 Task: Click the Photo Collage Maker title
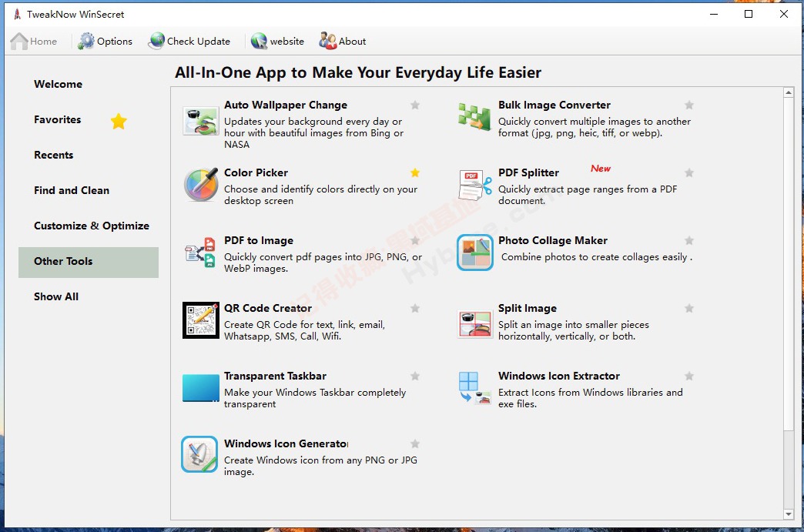click(x=553, y=240)
